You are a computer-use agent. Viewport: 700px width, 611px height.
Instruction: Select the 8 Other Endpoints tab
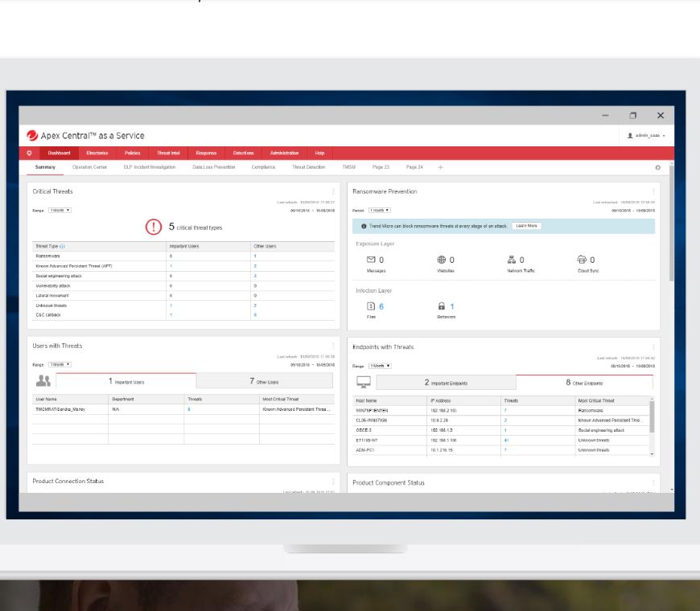[584, 383]
